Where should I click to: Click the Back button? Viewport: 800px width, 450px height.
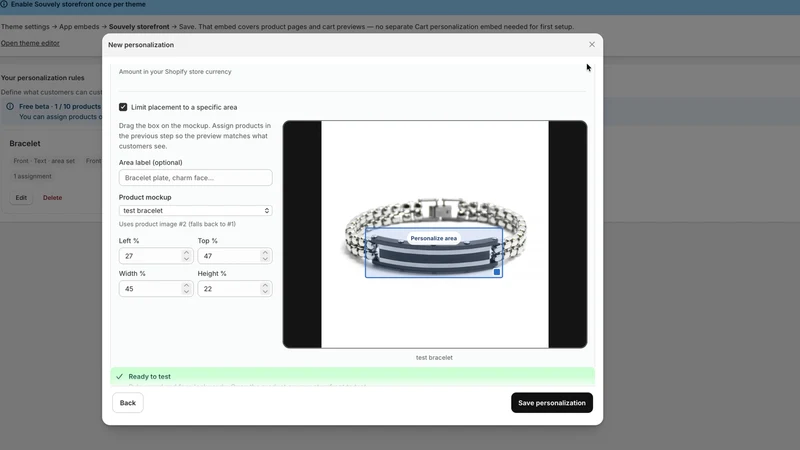point(128,403)
